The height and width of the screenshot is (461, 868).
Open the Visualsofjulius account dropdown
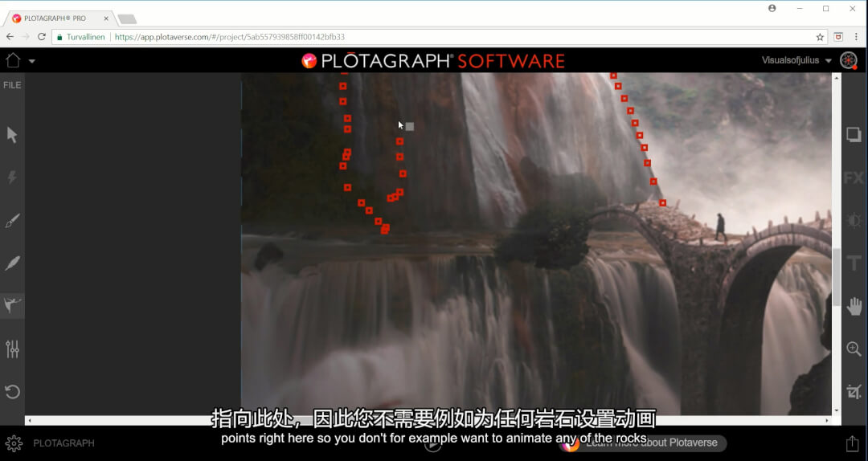(x=796, y=60)
